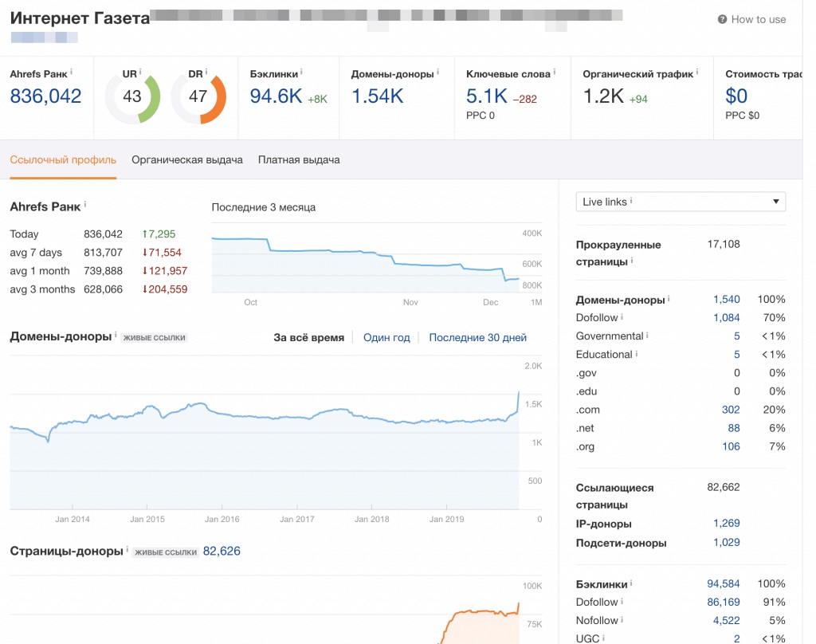Click info icon by Страницы-доноры chart title
The width and height of the screenshot is (816, 644).
tap(127, 548)
